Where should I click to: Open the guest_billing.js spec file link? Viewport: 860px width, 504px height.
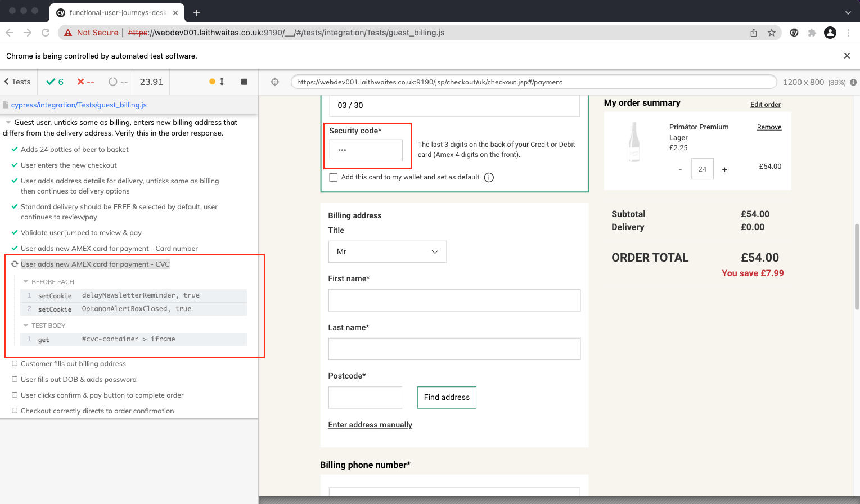[79, 105]
